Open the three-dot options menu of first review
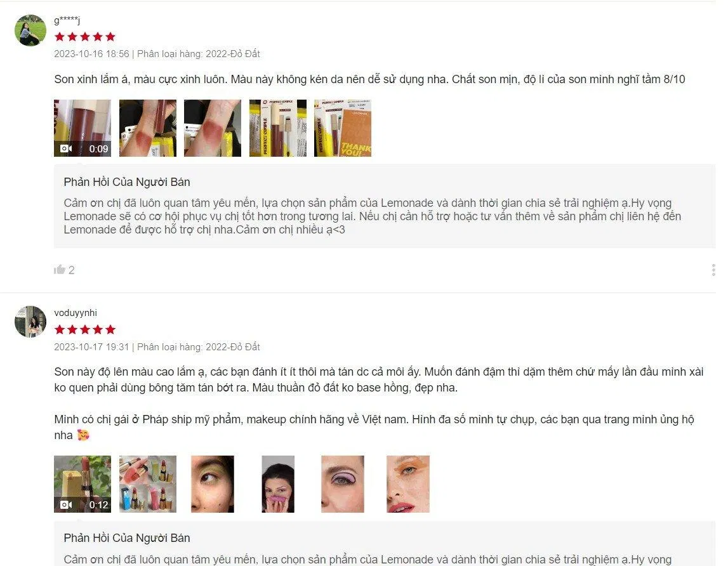 click(x=713, y=270)
